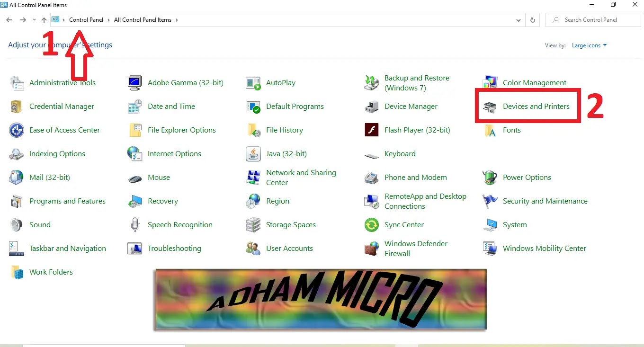Screen dimensions: 644x347
Task: Click the Mail (32-bit) icon
Action: point(17,178)
